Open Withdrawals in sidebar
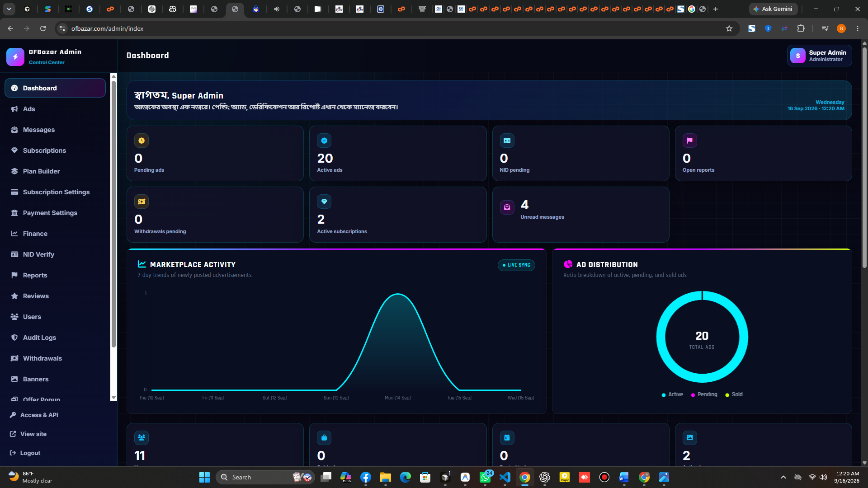The width and height of the screenshot is (868, 488). (x=55, y=358)
